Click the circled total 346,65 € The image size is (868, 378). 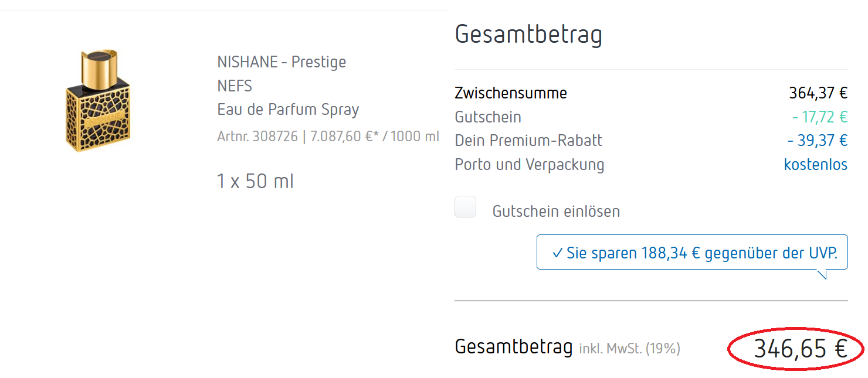pyautogui.click(x=800, y=349)
